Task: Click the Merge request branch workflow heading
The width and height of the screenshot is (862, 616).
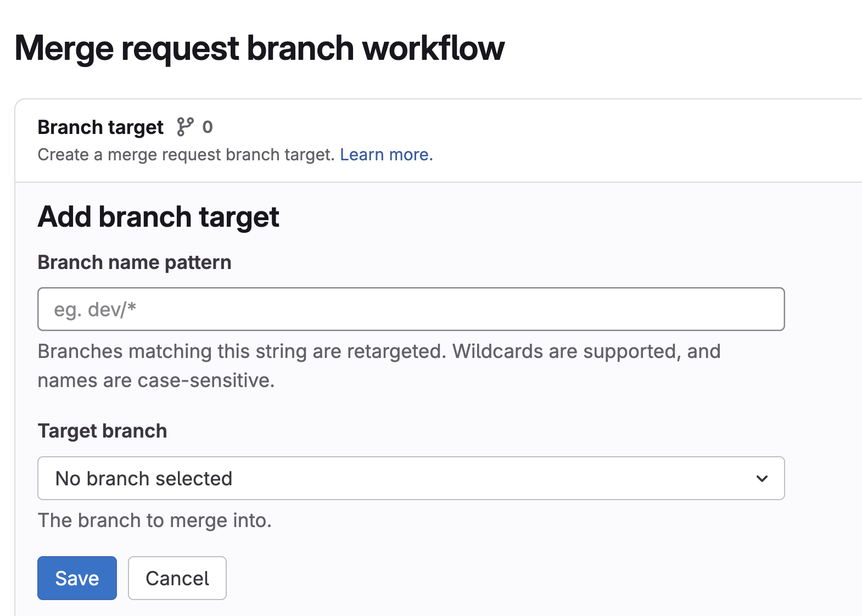Action: pos(259,48)
